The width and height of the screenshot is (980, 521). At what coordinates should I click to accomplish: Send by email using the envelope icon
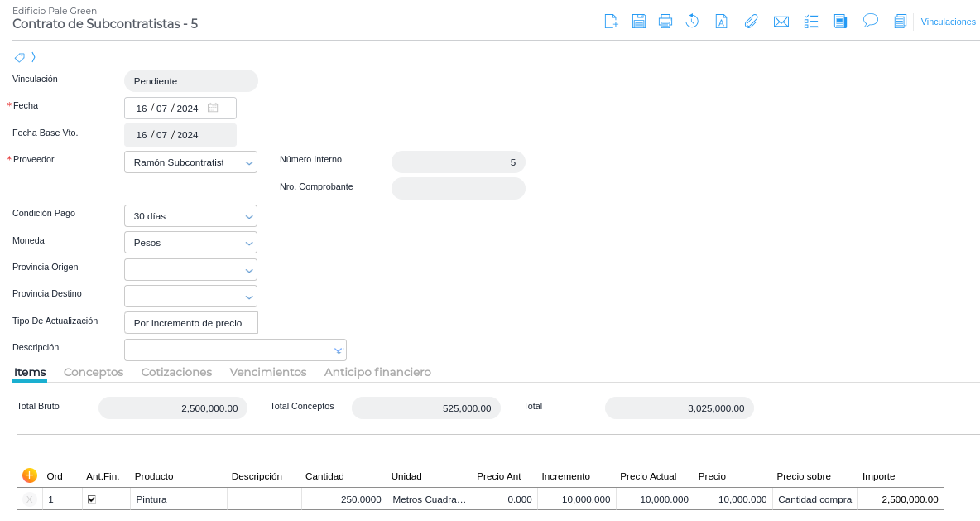[x=781, y=22]
